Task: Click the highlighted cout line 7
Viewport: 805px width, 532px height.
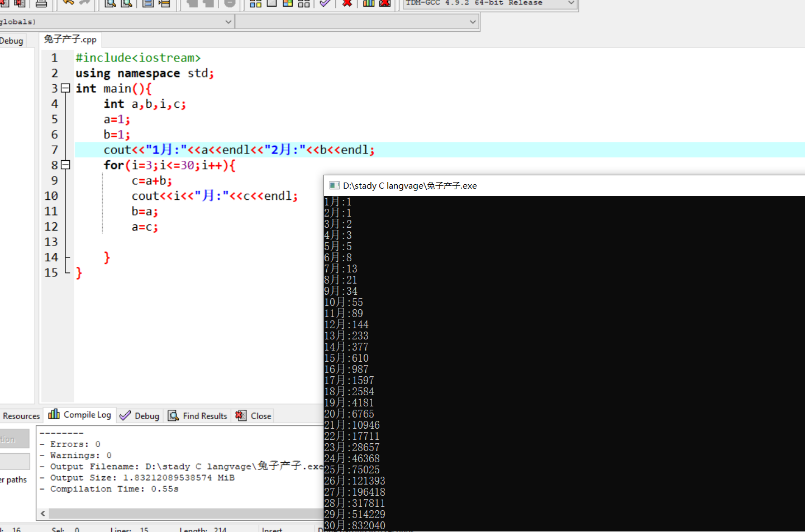Action: click(239, 150)
